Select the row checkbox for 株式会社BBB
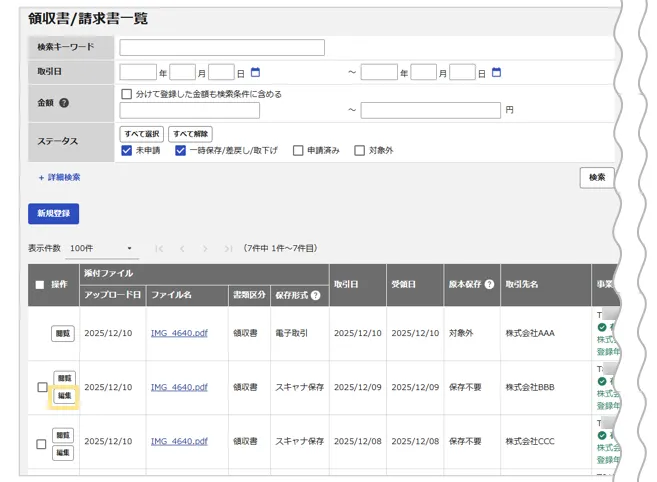Viewport: 657px width, 482px height. tap(41, 387)
